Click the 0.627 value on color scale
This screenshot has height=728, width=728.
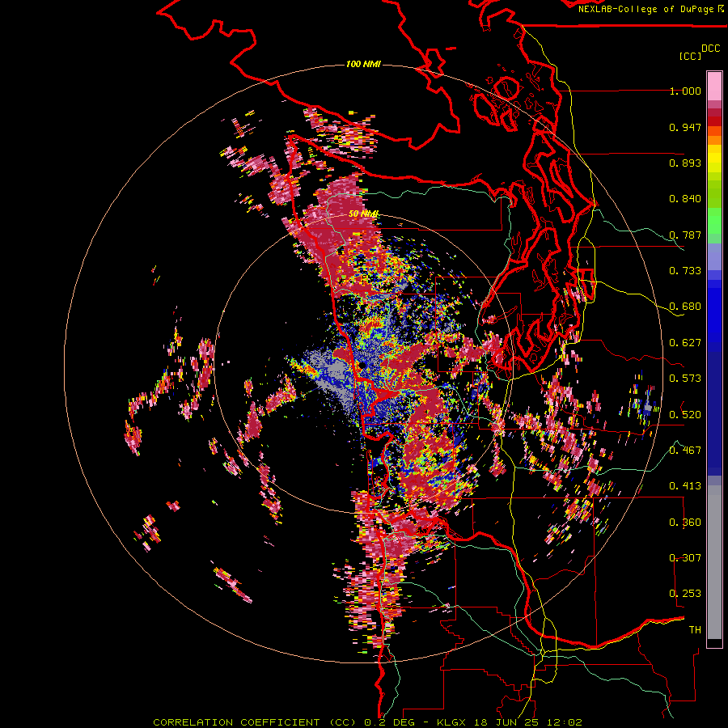pos(685,343)
